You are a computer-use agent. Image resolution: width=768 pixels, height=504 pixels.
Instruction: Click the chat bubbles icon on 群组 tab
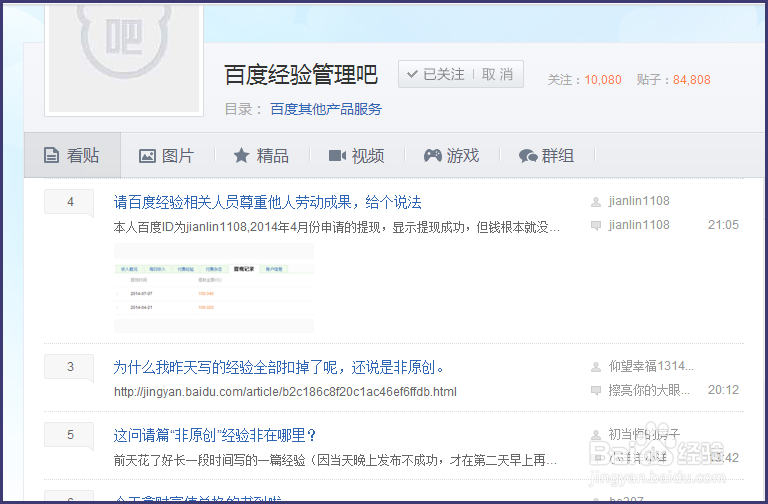pos(528,156)
